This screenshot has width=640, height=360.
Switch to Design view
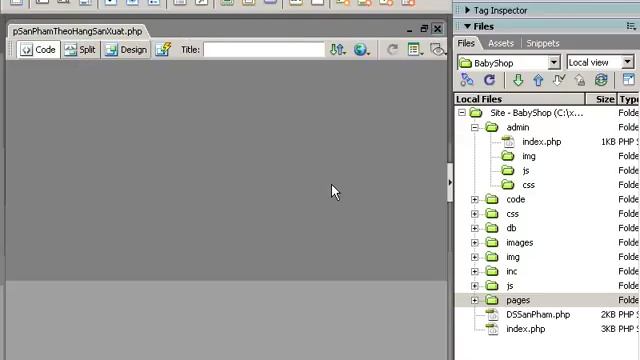tap(126, 50)
